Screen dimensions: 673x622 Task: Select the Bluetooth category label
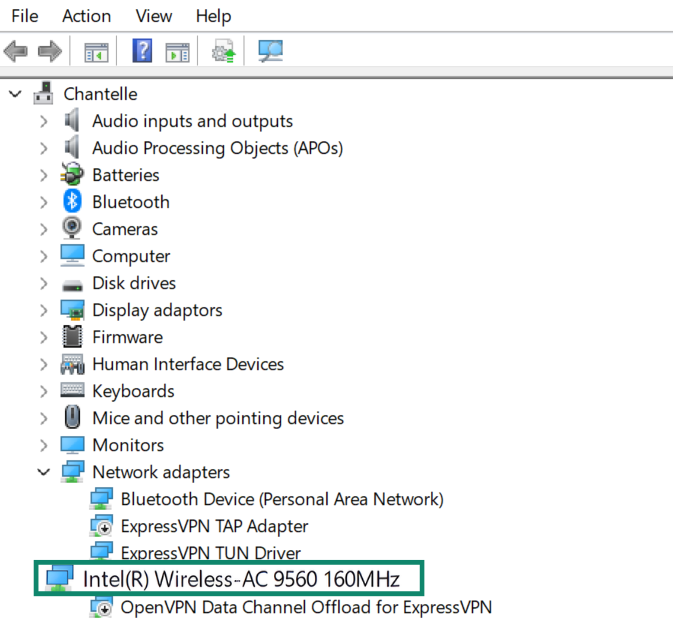point(131,202)
